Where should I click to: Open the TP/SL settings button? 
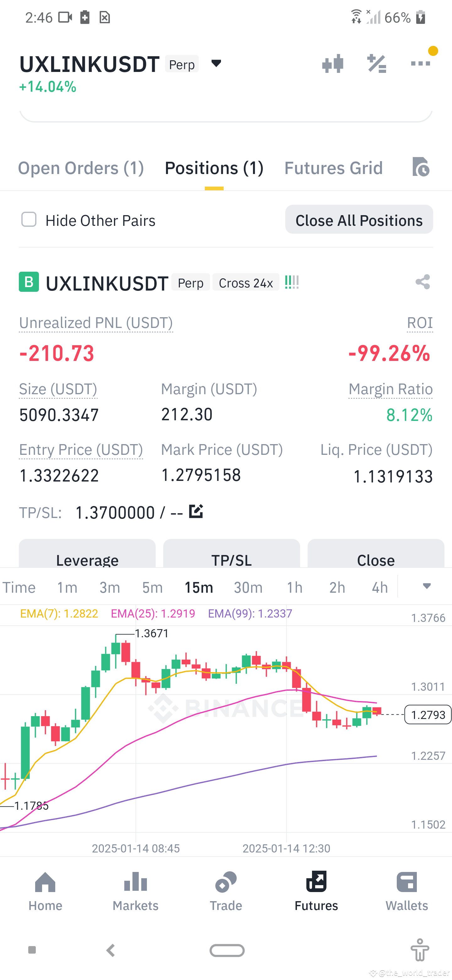[x=232, y=553]
